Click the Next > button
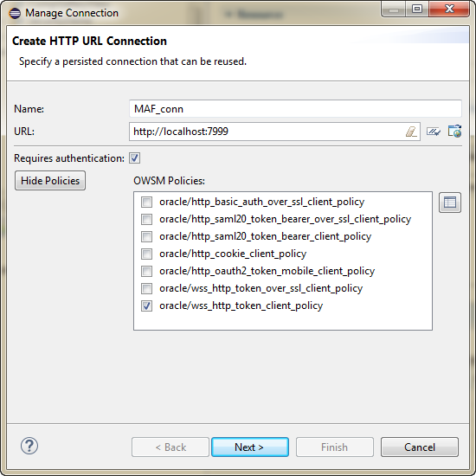The image size is (476, 476). pos(250,447)
